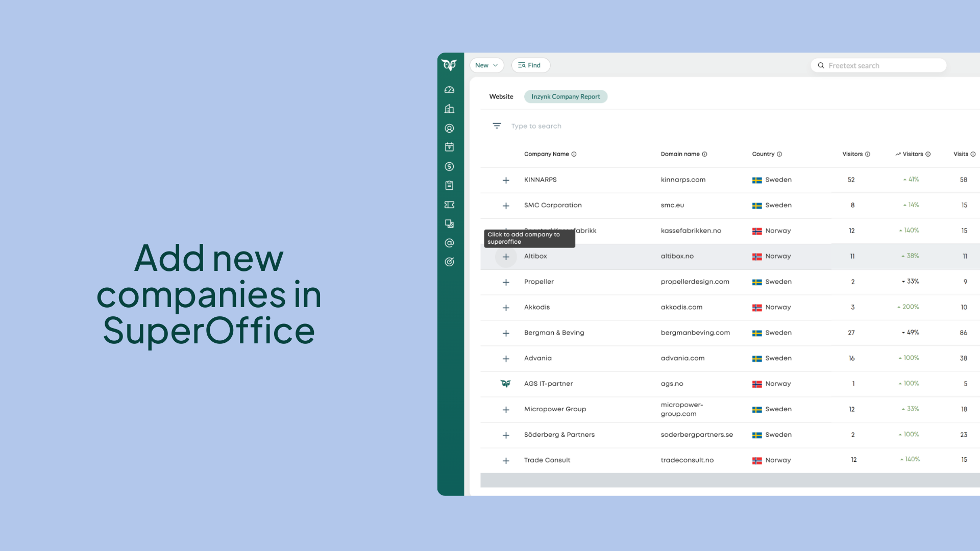
Task: Select the Inzynk Company Report tab
Action: [566, 96]
